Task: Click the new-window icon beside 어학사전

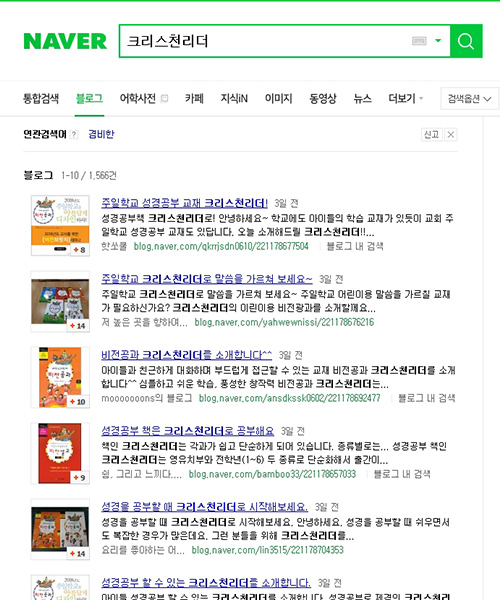Action: coord(164,99)
